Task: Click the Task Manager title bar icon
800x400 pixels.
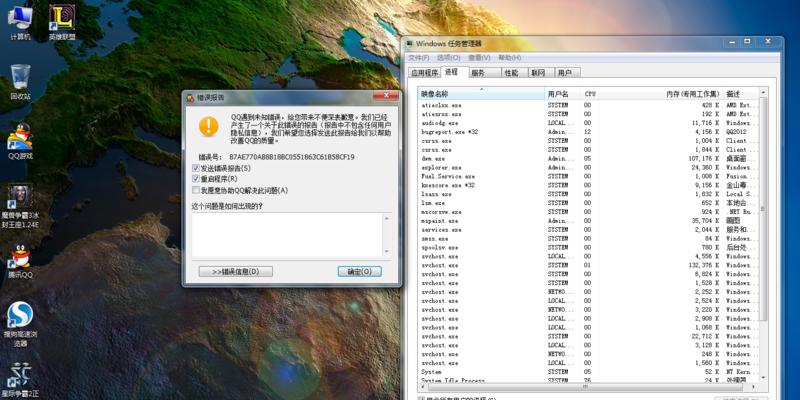Action: 410,44
